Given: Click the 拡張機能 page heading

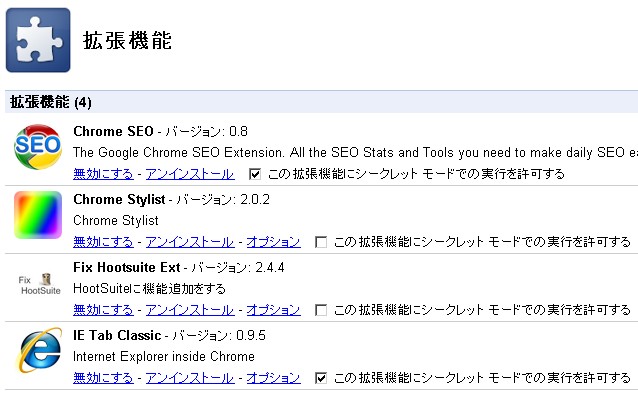Looking at the screenshot, I should pos(127,41).
